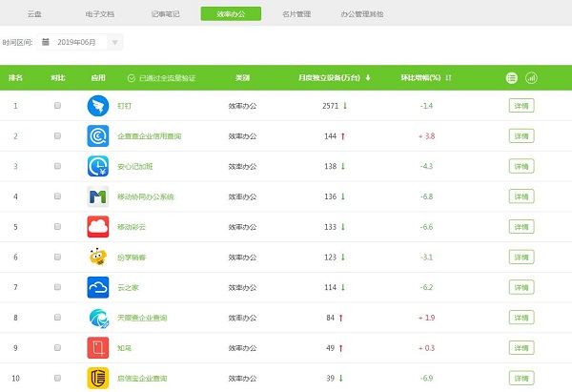
Task: Switch to the 办公管理其他 tab
Action: [x=362, y=14]
